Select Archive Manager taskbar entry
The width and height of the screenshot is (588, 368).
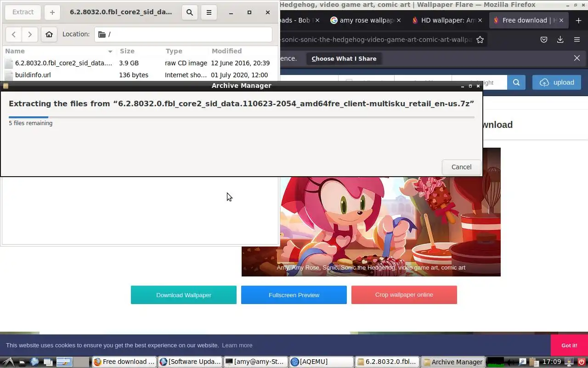pos(453,362)
